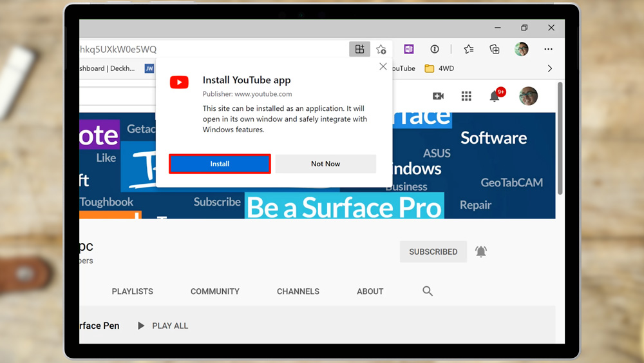Open Edge profile avatar in toolbar
The height and width of the screenshot is (363, 644).
(x=521, y=49)
